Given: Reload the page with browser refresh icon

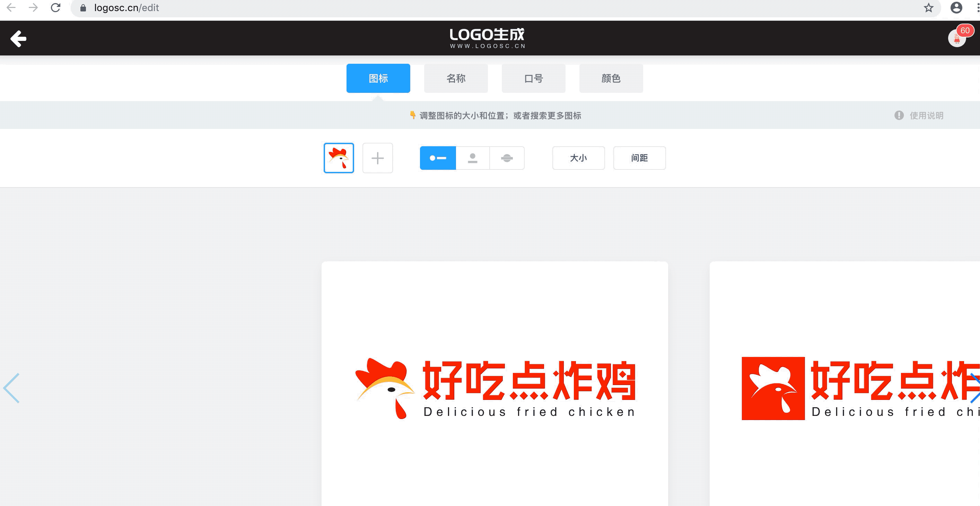Looking at the screenshot, I should pos(55,8).
